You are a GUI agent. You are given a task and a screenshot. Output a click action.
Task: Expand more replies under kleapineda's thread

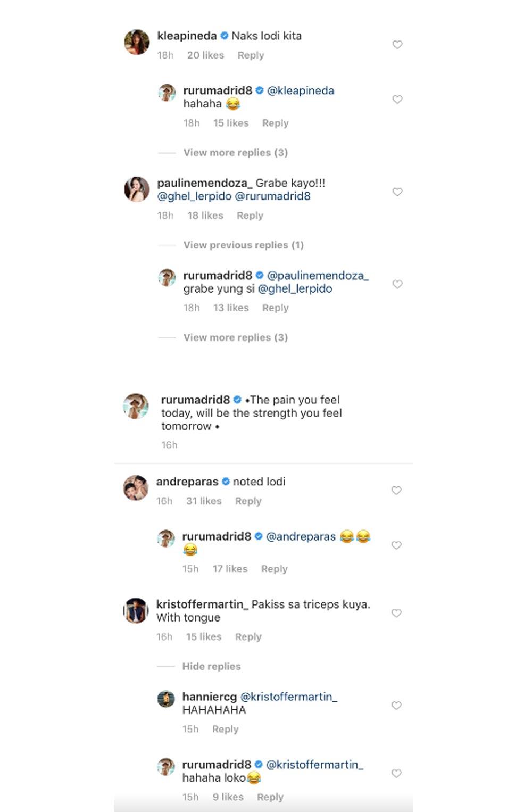(x=235, y=153)
